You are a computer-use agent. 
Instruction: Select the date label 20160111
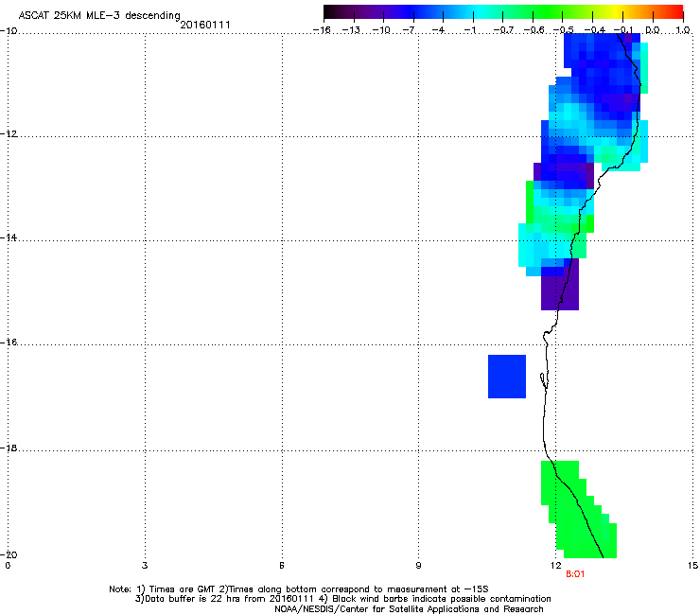(x=205, y=25)
